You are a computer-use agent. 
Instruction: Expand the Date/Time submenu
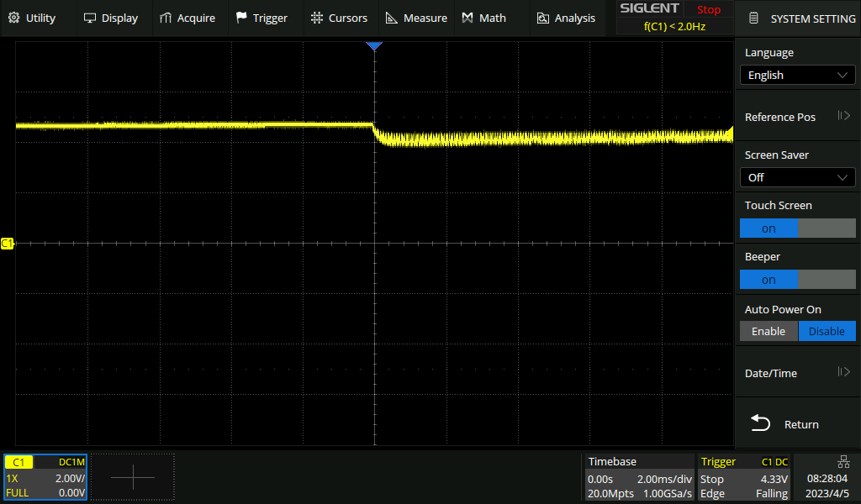(x=797, y=373)
